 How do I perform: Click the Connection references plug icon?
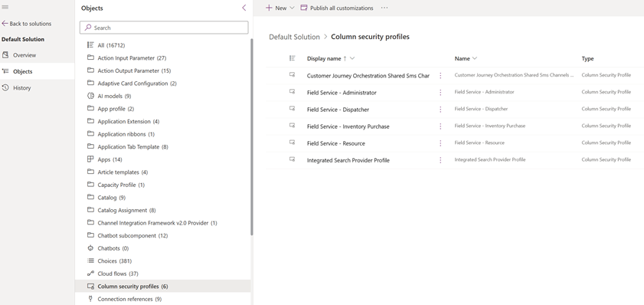click(x=91, y=299)
